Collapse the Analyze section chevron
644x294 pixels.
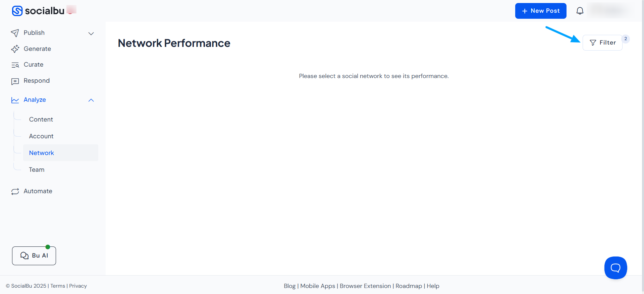[91, 100]
